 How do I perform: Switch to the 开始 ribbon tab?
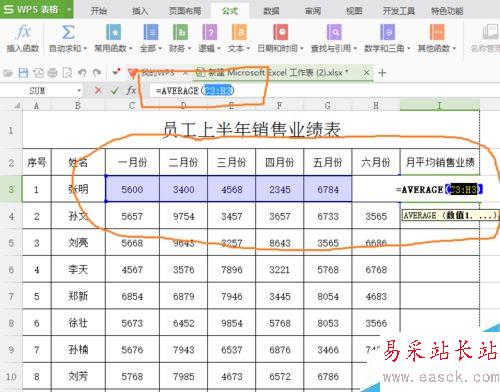99,11
